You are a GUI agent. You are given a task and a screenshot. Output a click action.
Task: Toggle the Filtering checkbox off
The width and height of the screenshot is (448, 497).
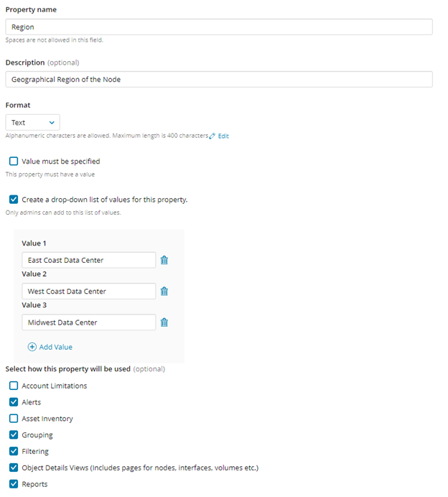click(x=14, y=451)
